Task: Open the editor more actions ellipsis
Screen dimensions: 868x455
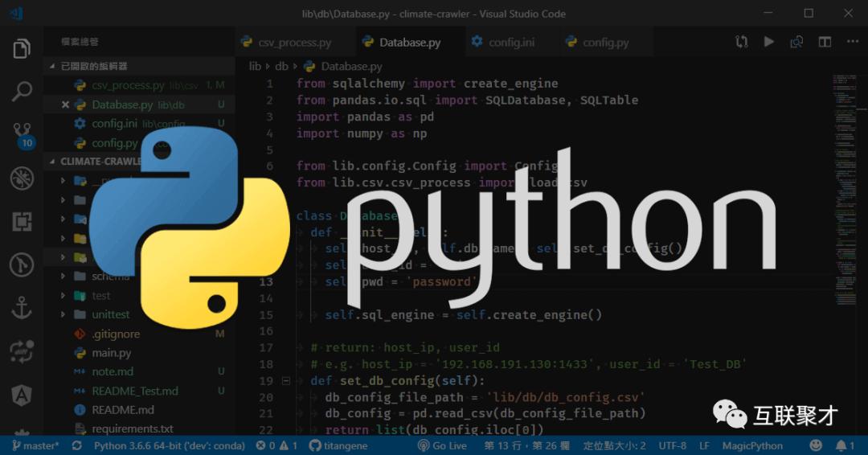Action: coord(853,42)
